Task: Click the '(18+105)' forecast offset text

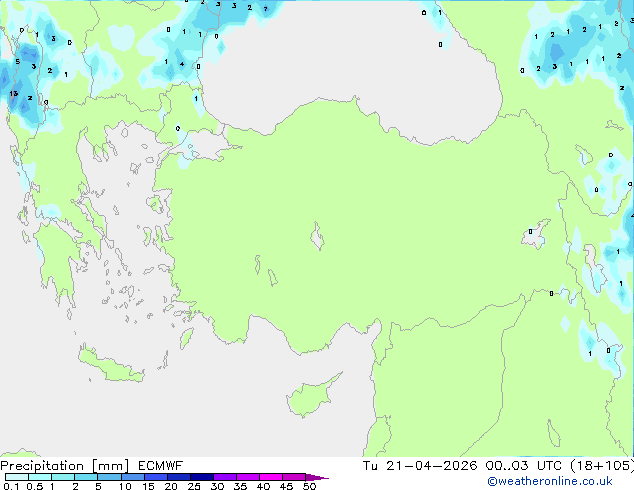Action: pos(602,466)
